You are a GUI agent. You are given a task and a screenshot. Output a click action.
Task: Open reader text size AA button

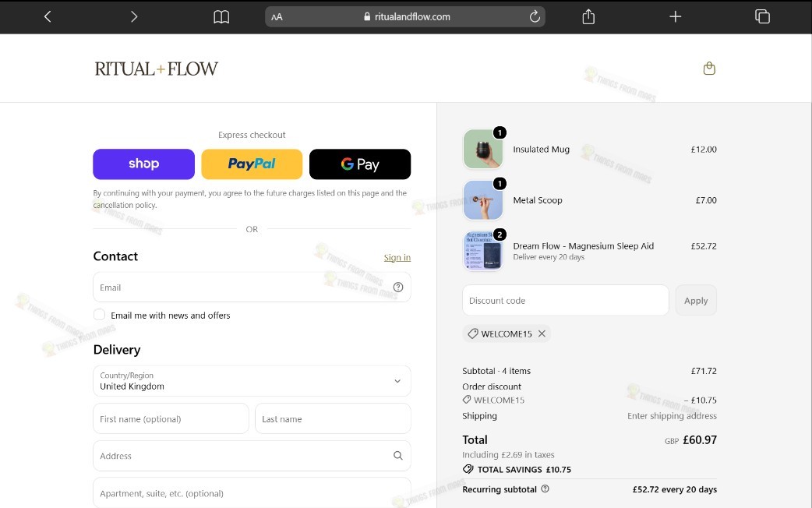pos(277,17)
